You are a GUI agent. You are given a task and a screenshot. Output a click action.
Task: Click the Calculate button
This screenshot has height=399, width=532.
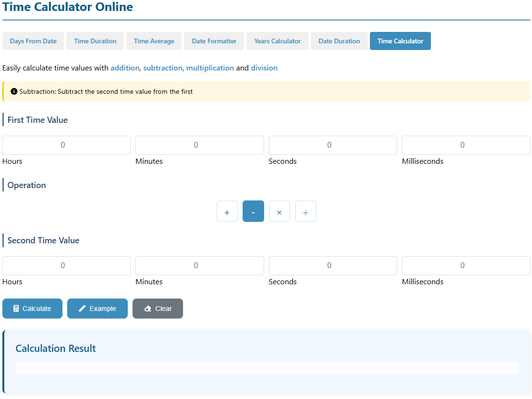point(32,309)
